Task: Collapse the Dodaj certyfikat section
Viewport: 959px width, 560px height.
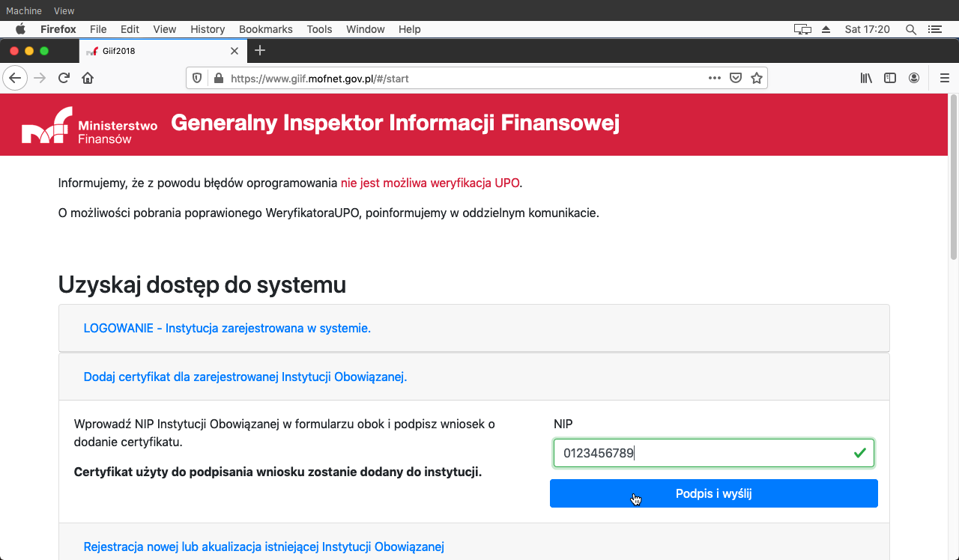Action: [x=245, y=377]
